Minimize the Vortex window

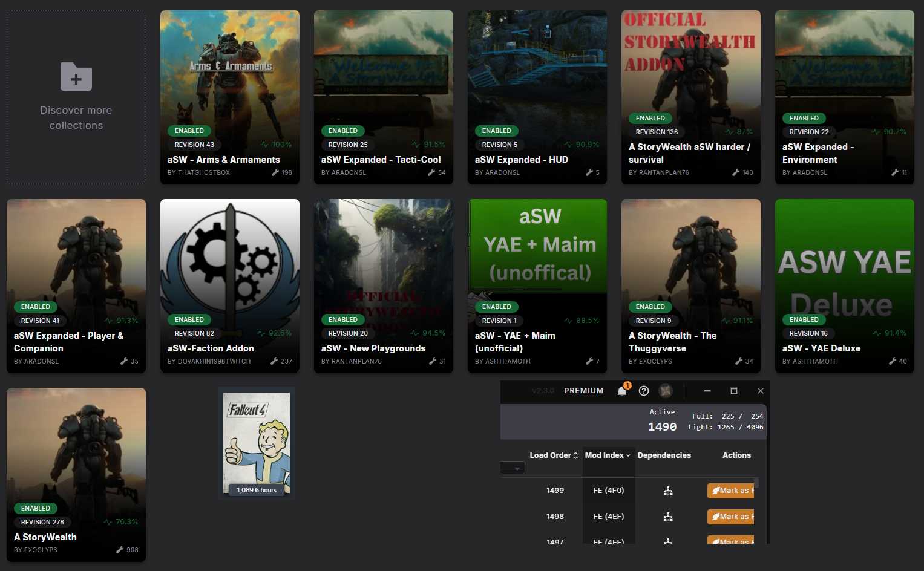point(707,391)
